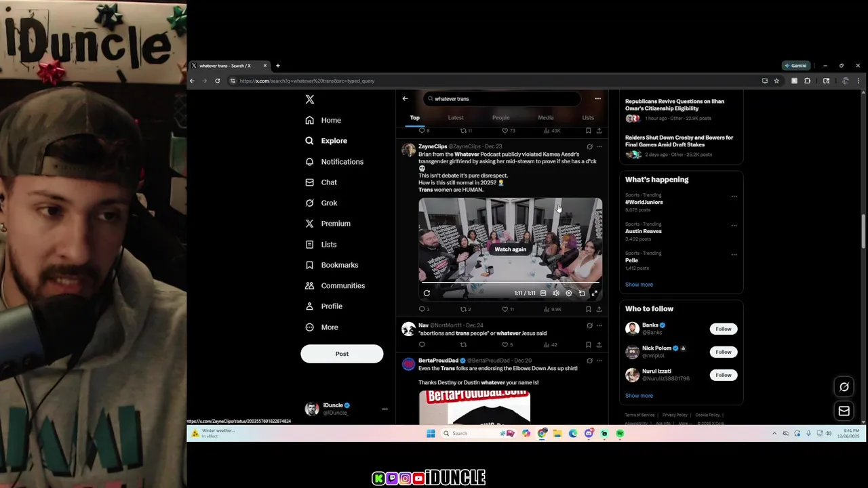The image size is (868, 488).
Task: Click Show more under What's happening
Action: click(639, 285)
